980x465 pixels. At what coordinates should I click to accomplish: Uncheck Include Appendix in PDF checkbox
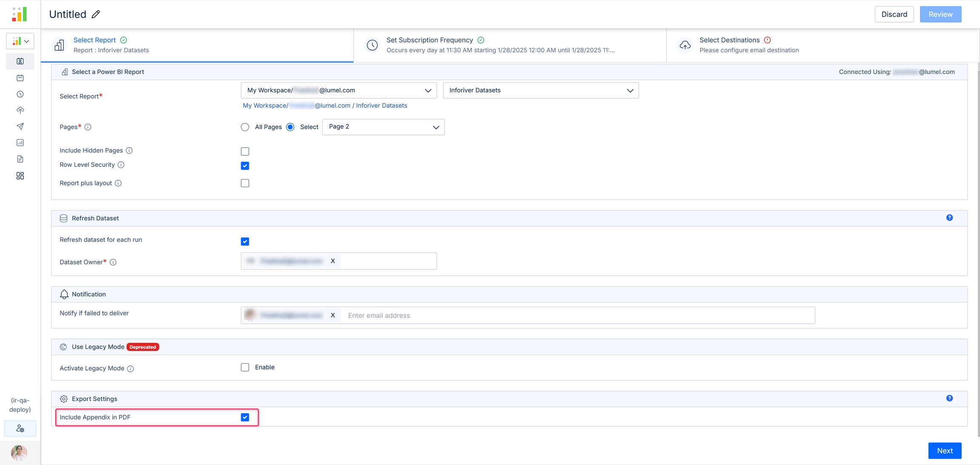point(245,417)
